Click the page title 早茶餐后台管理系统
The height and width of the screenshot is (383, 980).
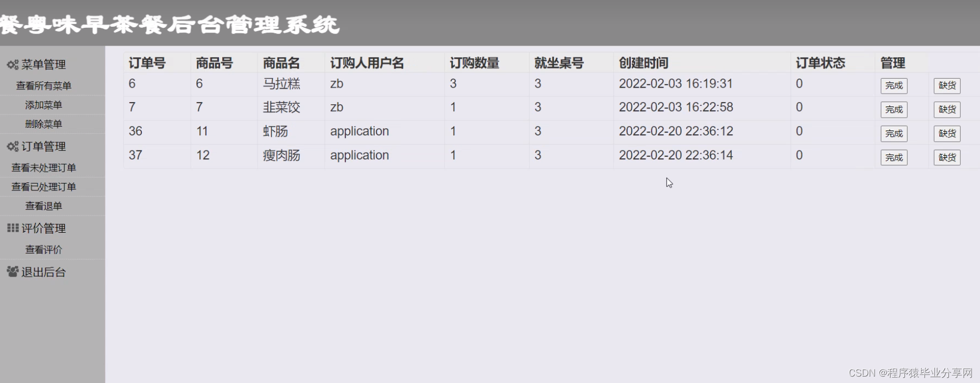tap(210, 25)
